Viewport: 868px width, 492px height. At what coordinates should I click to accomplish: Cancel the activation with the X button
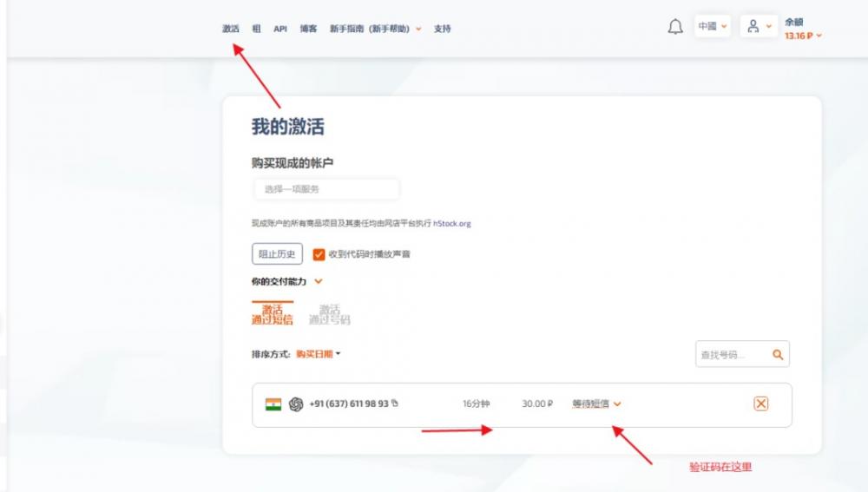760,403
